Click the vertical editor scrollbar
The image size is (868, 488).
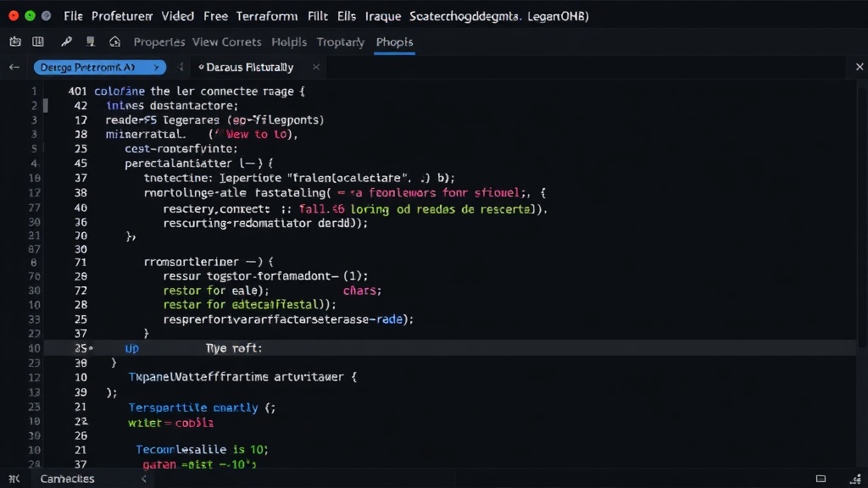click(x=862, y=216)
